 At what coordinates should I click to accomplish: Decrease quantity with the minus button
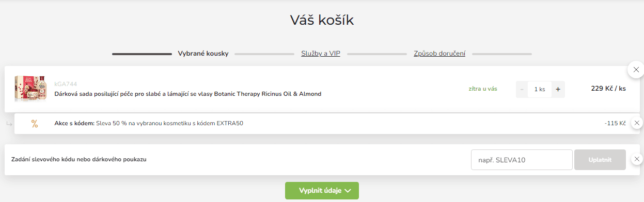click(x=522, y=89)
